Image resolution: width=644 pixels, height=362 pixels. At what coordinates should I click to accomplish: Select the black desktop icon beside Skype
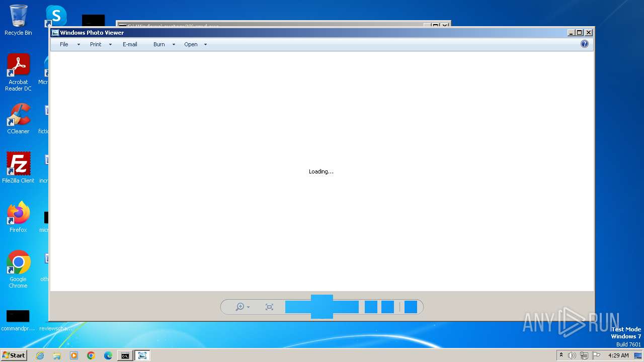93,21
